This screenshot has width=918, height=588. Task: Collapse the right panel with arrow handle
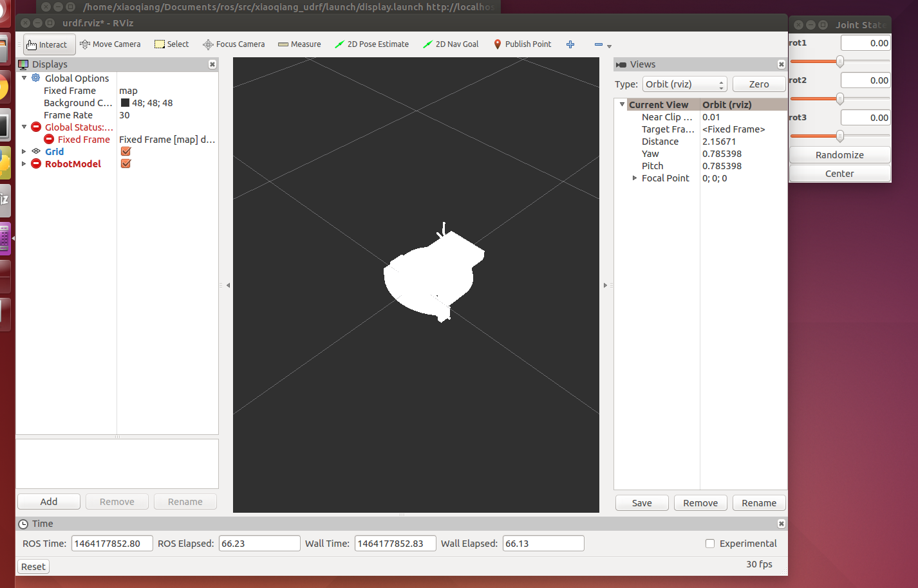tap(605, 285)
